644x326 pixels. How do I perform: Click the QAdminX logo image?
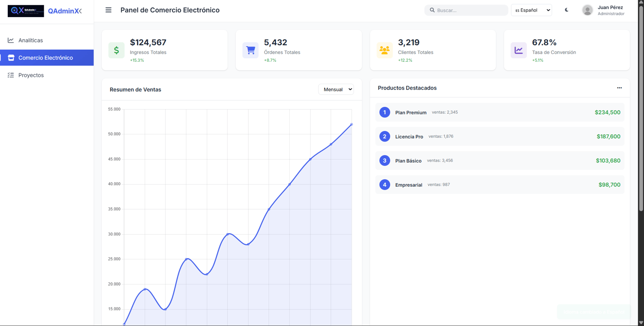coord(26,11)
